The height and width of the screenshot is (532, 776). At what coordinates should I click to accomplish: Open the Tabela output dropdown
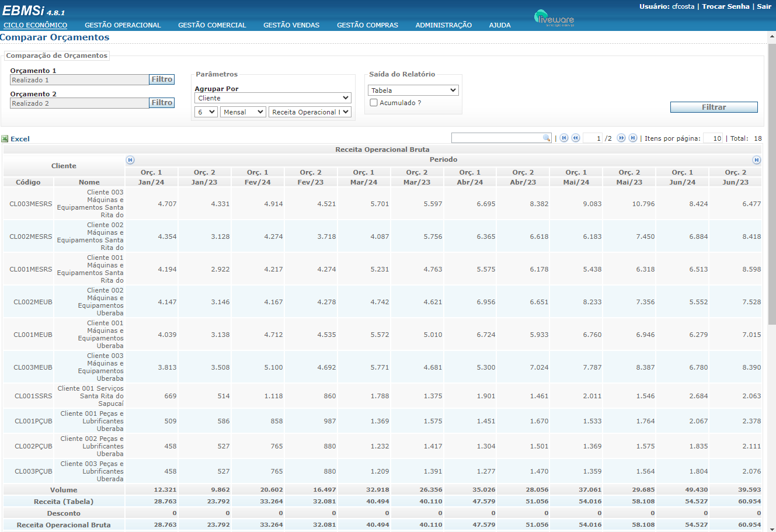(413, 91)
